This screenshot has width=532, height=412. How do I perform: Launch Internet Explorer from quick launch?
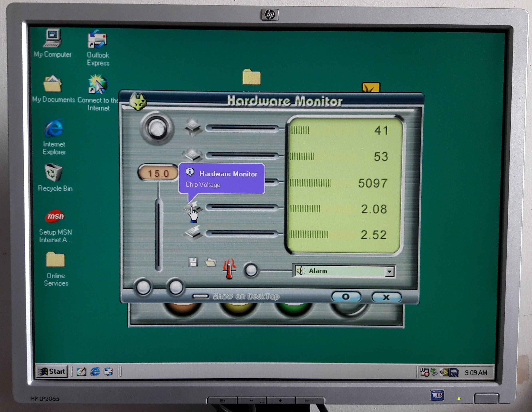(x=95, y=372)
